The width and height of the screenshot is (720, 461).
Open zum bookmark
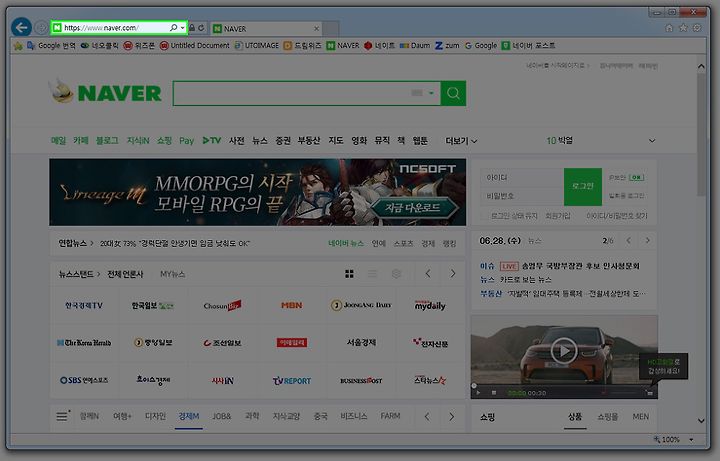point(447,45)
